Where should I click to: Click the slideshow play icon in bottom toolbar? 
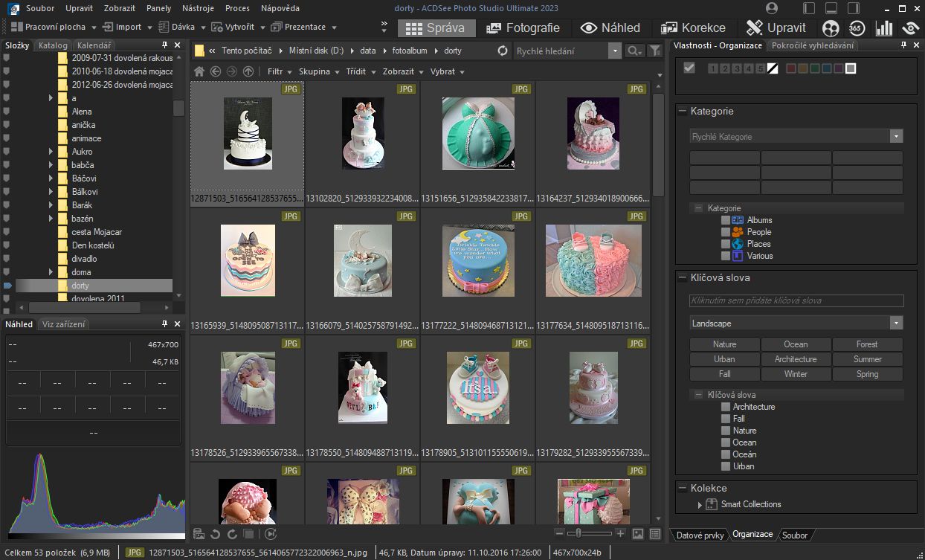click(271, 534)
